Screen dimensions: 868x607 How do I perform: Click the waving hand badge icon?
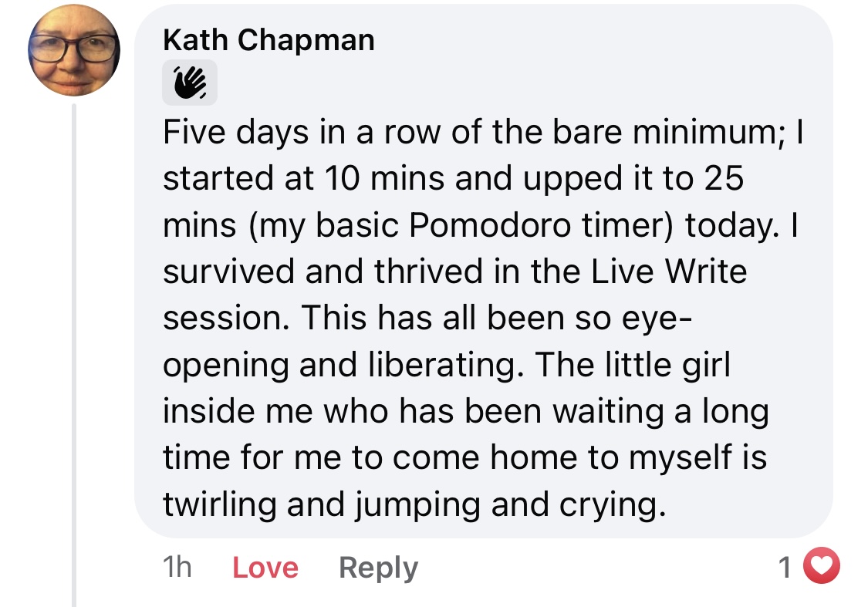(x=189, y=83)
